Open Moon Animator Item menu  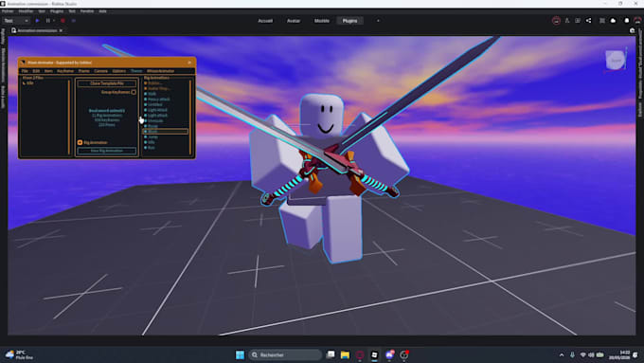tap(48, 71)
